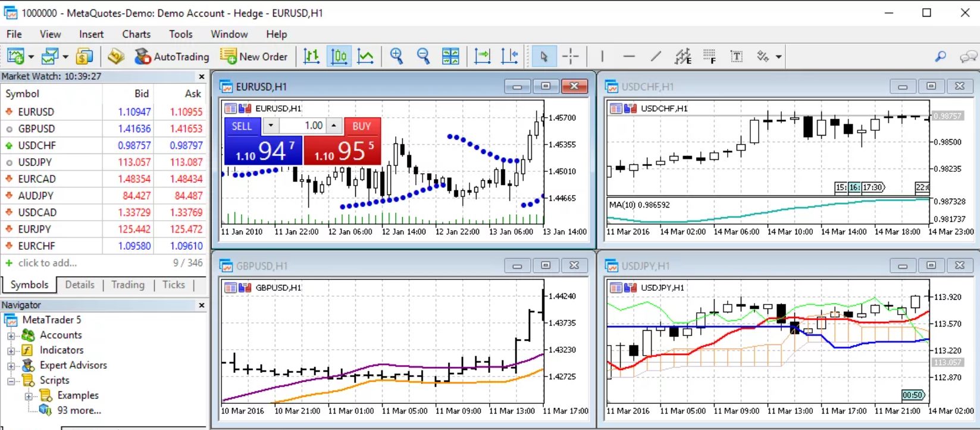The image size is (980, 430).
Task: Select the Fibonacci retracement tool
Action: pyautogui.click(x=709, y=57)
